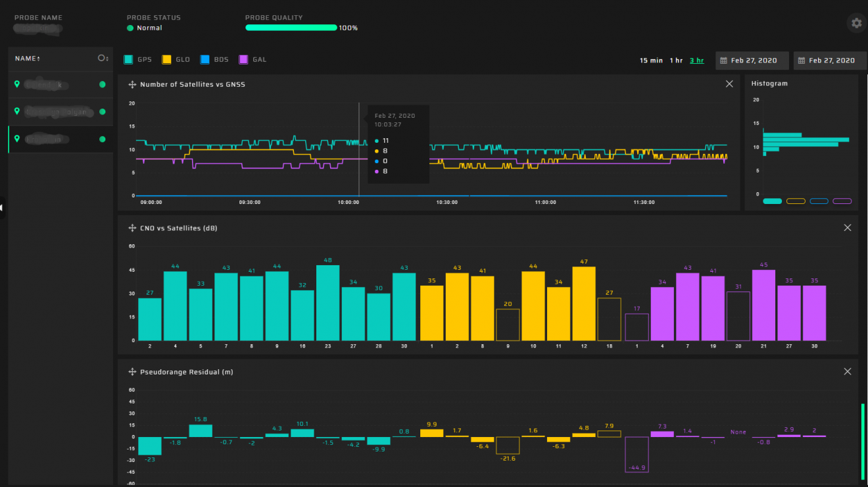Select the 1 hr time range
Screen dimensions: 868x487
pos(676,61)
